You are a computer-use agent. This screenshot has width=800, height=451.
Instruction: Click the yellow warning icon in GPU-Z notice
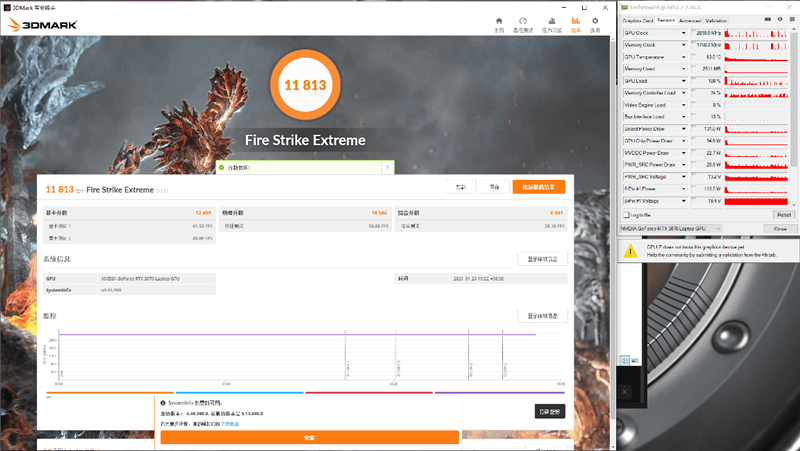click(631, 250)
